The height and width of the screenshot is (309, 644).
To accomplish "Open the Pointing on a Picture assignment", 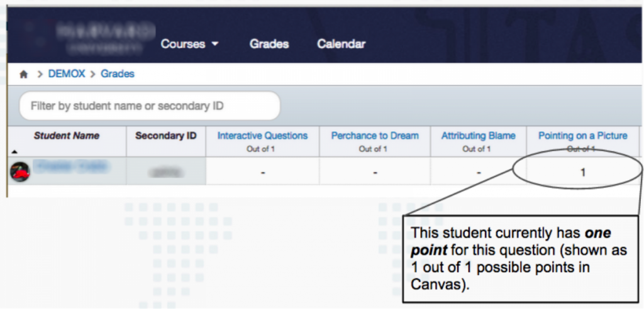I will point(582,136).
